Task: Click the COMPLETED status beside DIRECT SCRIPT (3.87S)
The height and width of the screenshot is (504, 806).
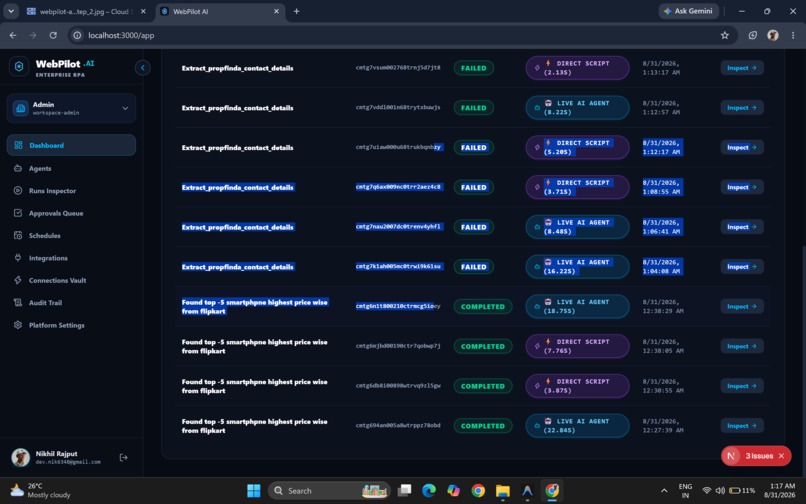Action: pyautogui.click(x=483, y=386)
